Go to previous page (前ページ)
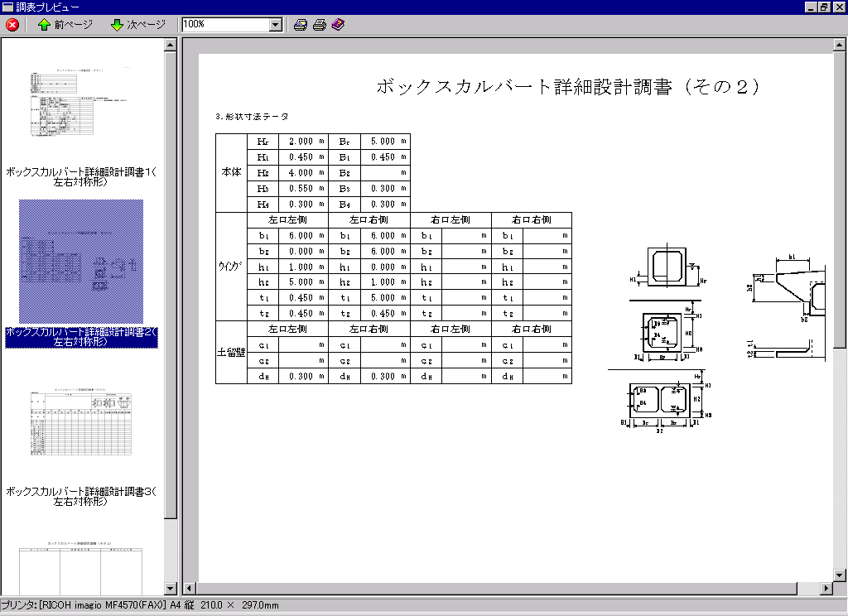Image resolution: width=848 pixels, height=616 pixels. tap(65, 25)
